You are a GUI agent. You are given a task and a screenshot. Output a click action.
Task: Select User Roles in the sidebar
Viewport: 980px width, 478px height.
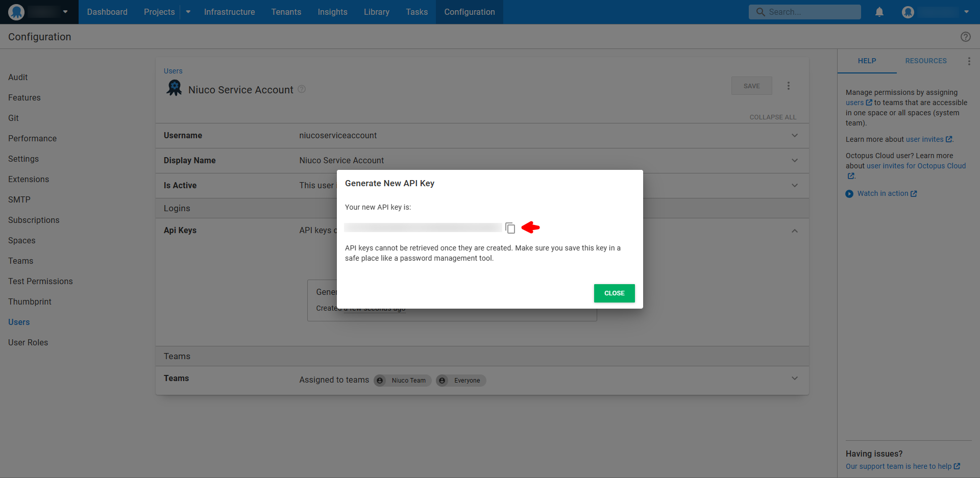point(28,342)
